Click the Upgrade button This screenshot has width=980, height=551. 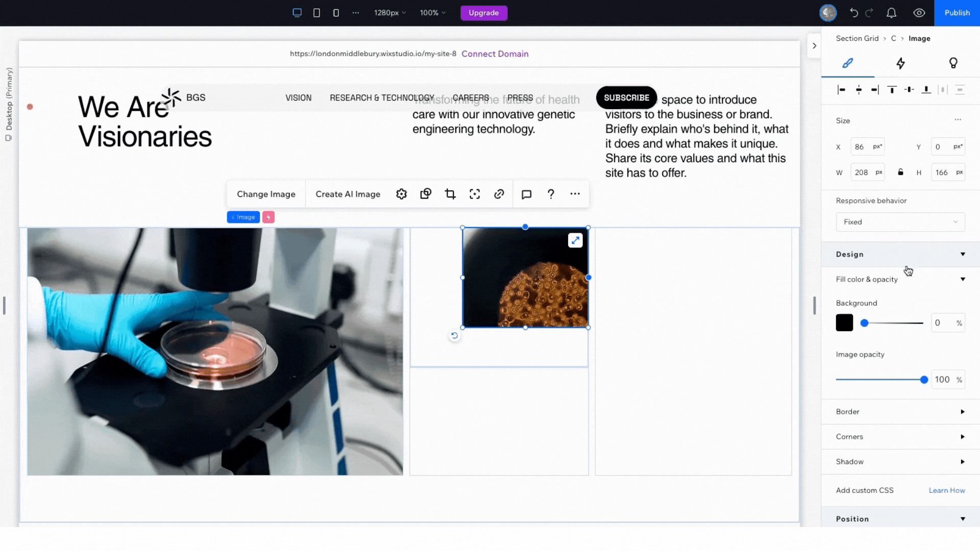483,13
